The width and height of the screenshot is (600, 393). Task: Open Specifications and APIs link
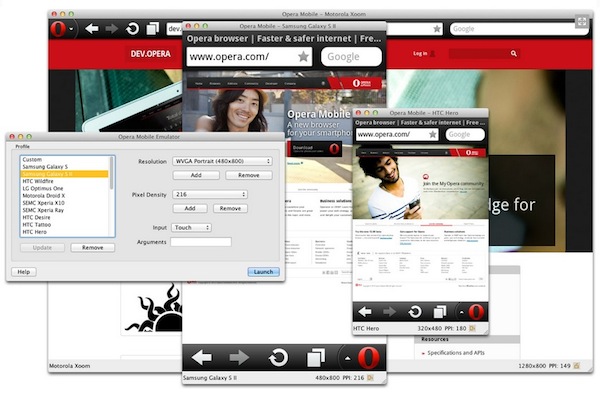point(456,353)
